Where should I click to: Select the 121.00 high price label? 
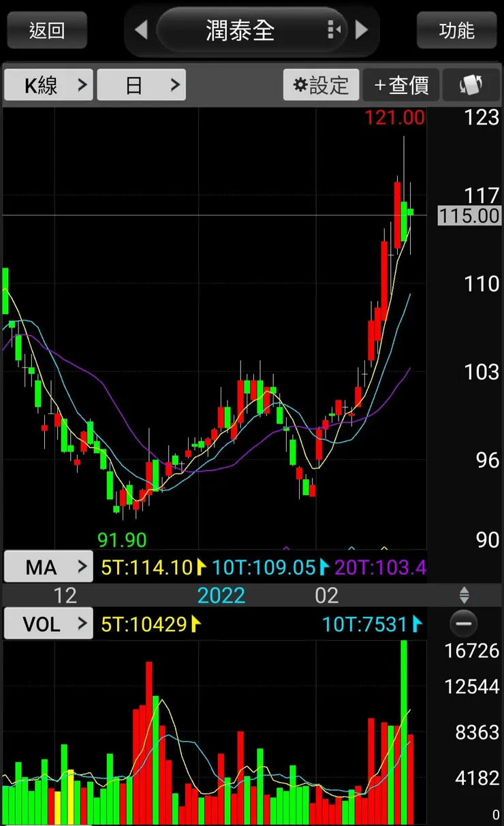394,117
